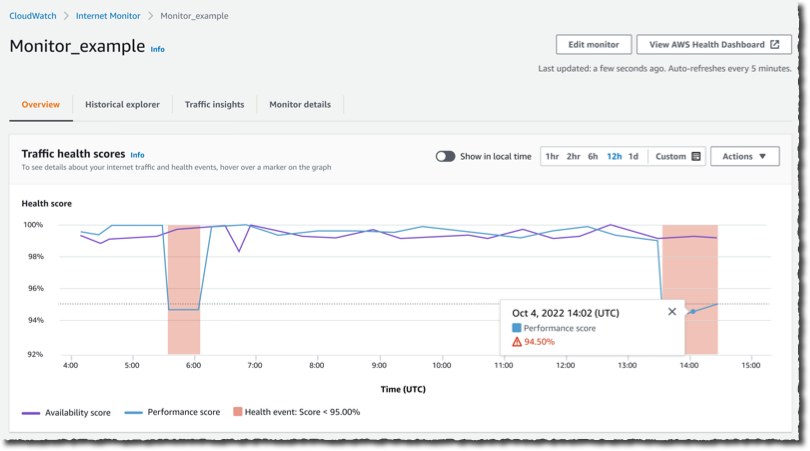Switch to Monitor details tab
The width and height of the screenshot is (810, 451).
[300, 104]
